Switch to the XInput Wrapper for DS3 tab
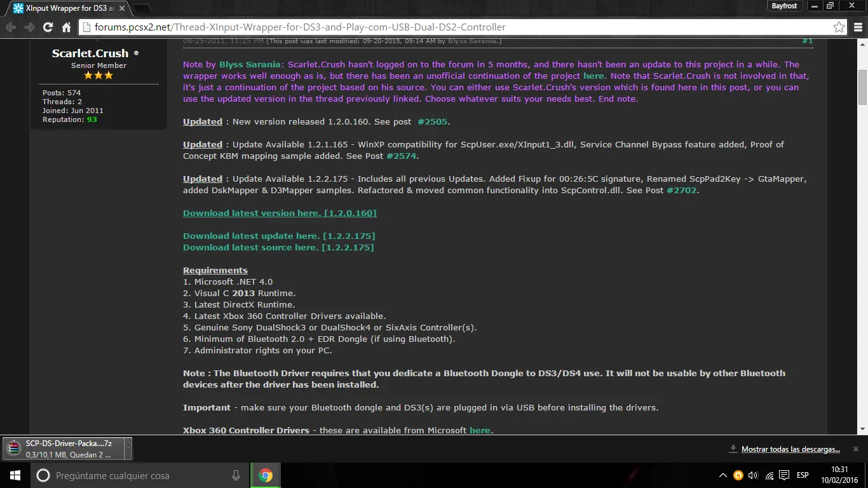Screen dimensions: 868x488 67,7
